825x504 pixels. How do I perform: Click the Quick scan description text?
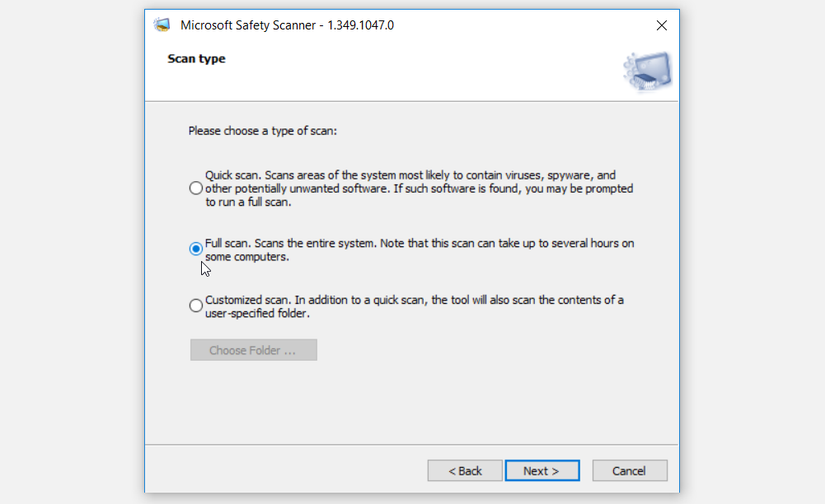419,188
